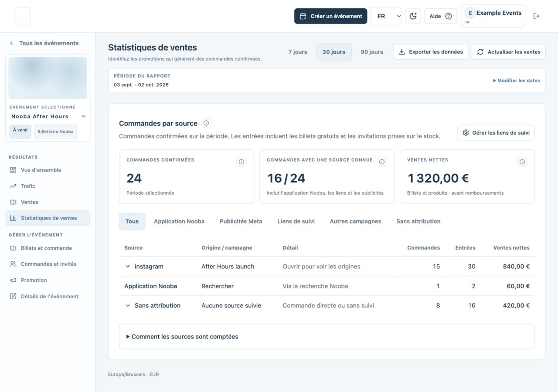Click the blurred event cover thumbnail
Screen dimensions: 558x392
tap(48, 78)
